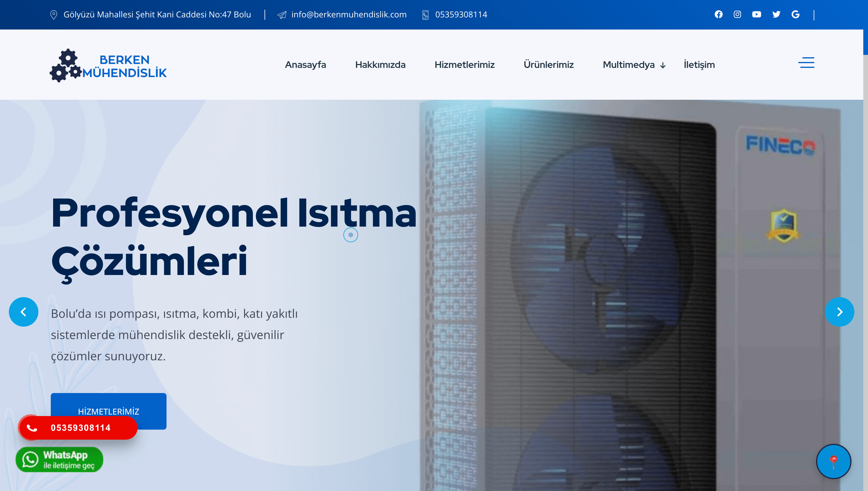This screenshot has width=868, height=491.
Task: Open the Google social icon
Action: pos(795,14)
